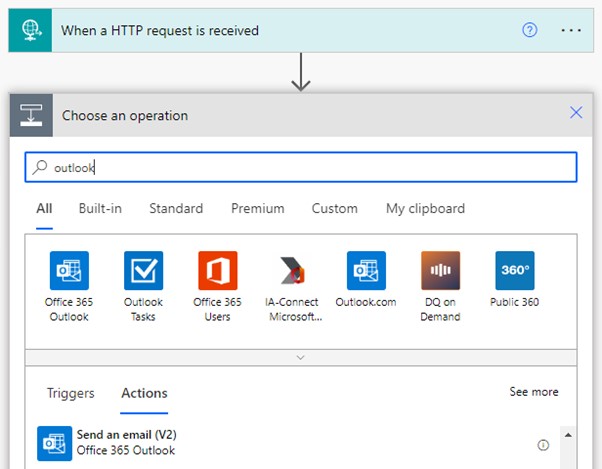Switch to the Premium tab

coord(258,208)
